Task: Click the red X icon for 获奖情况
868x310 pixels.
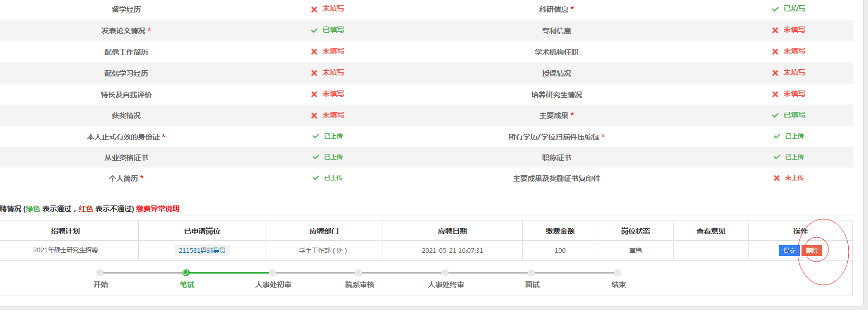Action: click(x=314, y=115)
